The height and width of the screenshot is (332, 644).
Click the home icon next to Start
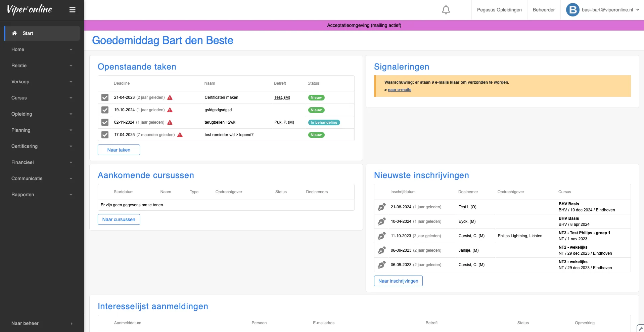click(x=14, y=33)
